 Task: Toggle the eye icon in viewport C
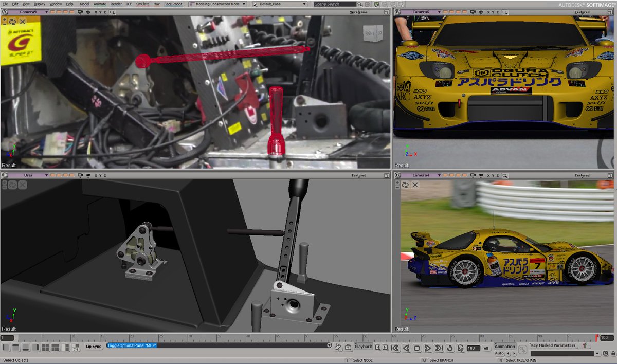(x=88, y=175)
